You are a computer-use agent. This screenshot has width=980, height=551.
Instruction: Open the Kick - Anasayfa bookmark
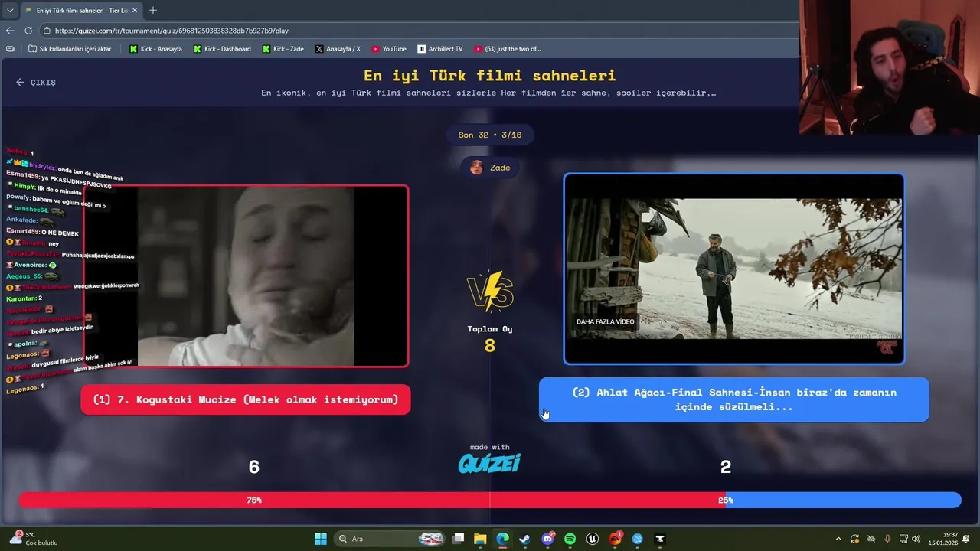tap(156, 49)
